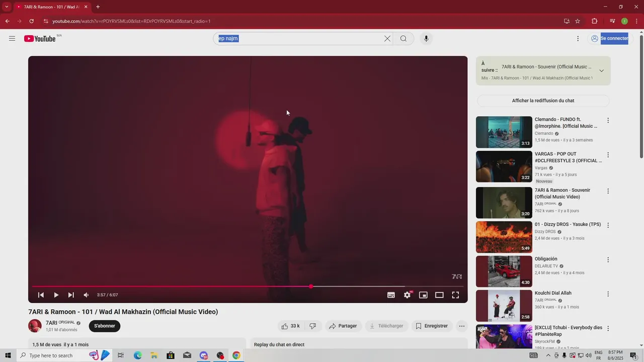Open Microsoft Edge from the taskbar
The width and height of the screenshot is (644, 362).
click(137, 355)
